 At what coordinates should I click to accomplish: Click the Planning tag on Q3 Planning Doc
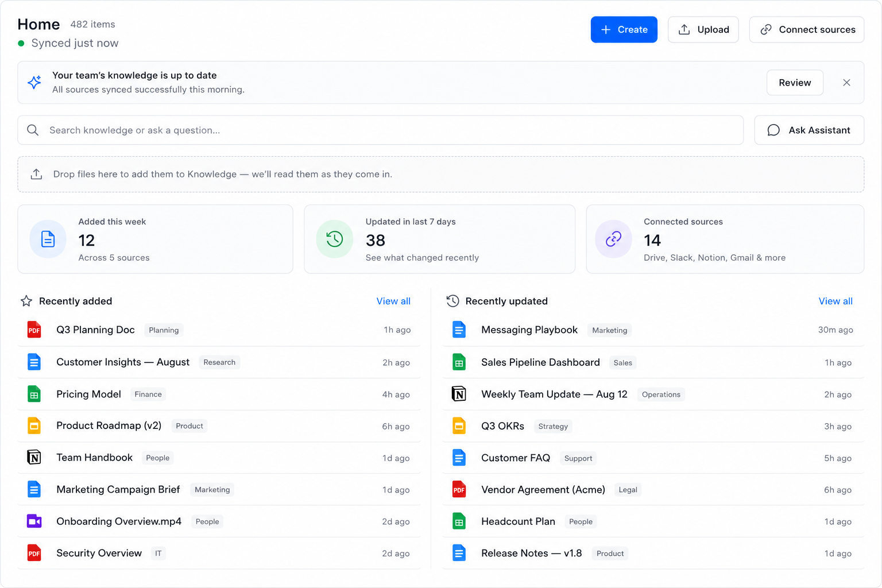164,330
